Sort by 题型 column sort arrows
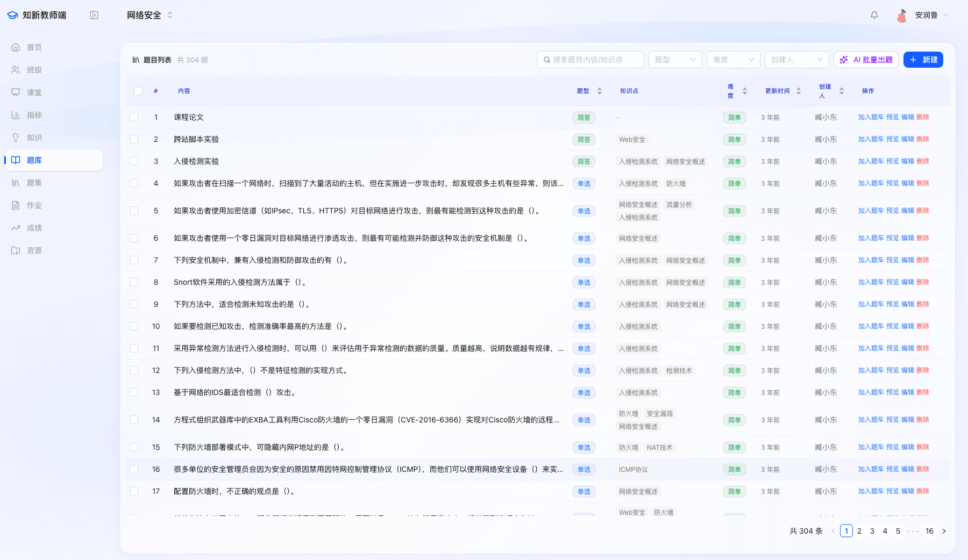Viewport: 968px width, 560px height. tap(600, 91)
